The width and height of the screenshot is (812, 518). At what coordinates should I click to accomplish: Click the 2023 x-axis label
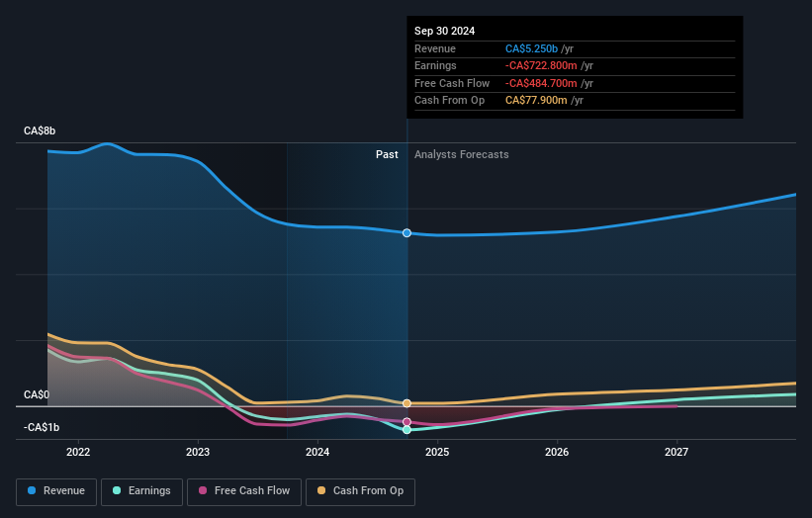click(198, 453)
